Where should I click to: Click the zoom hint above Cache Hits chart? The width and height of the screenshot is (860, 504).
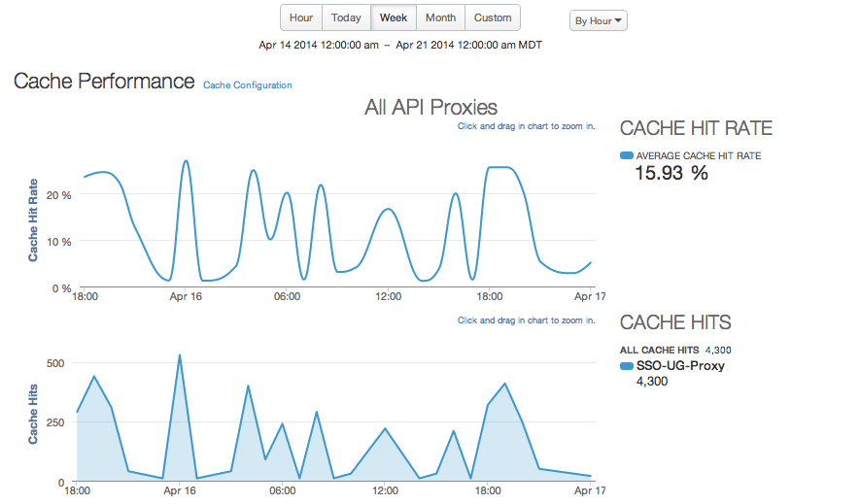tap(526, 320)
